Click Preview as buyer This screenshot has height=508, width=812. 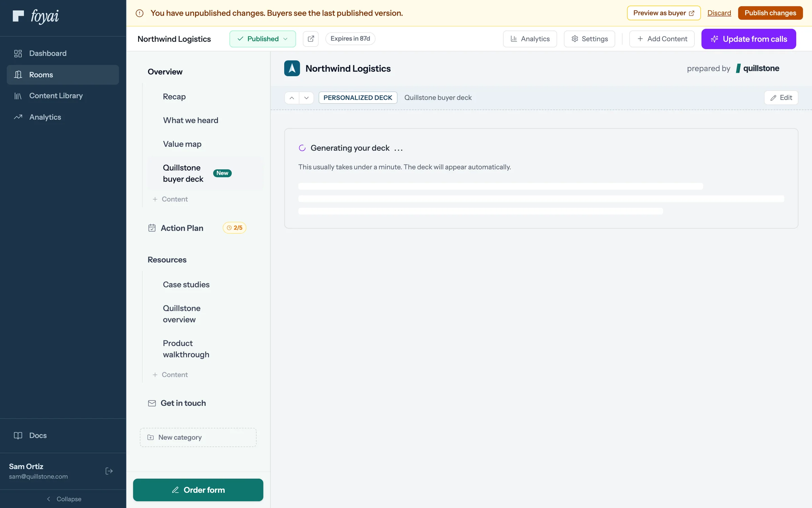point(663,13)
